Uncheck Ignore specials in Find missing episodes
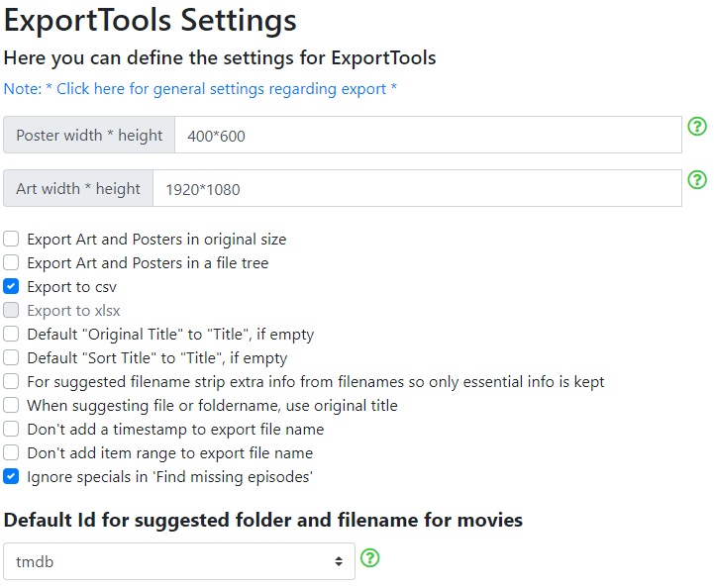 coord(11,476)
